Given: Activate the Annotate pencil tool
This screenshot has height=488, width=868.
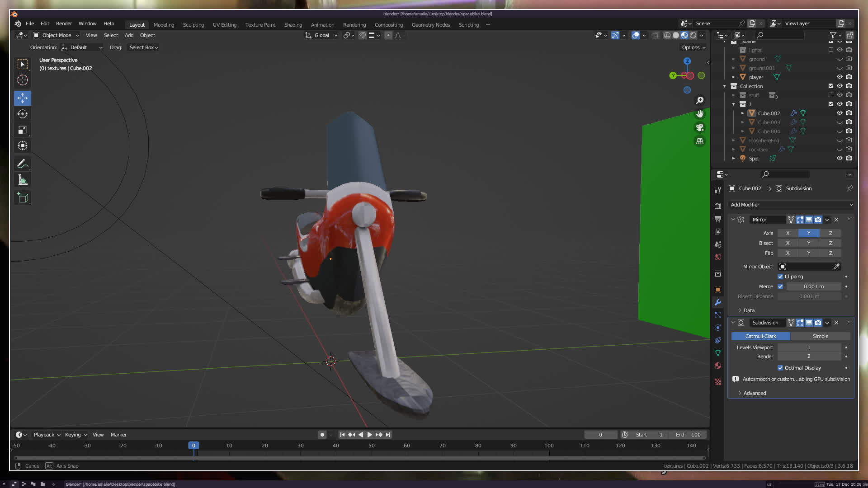Looking at the screenshot, I should point(23,164).
